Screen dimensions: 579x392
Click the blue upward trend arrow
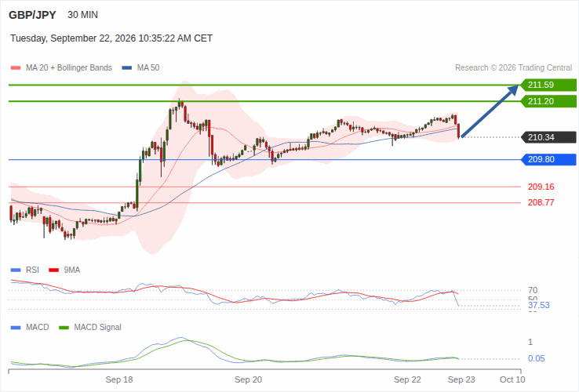click(x=490, y=111)
